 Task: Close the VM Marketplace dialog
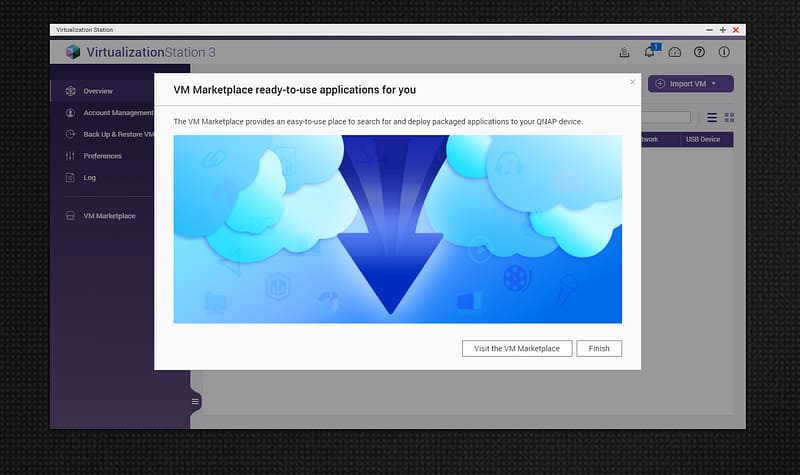click(x=633, y=82)
